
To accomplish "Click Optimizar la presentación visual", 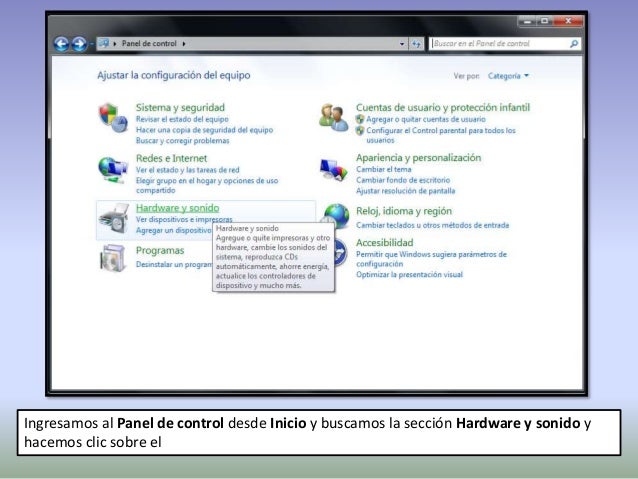I will tap(409, 275).
